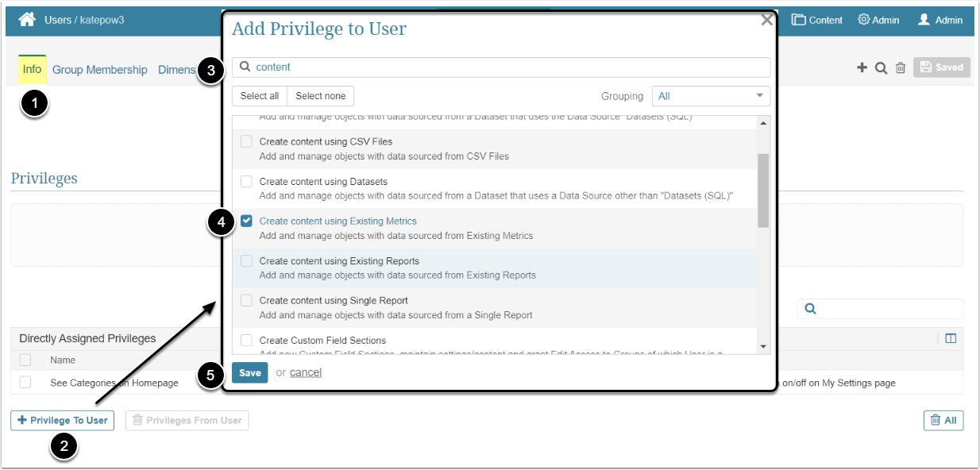This screenshot has width=980, height=470.
Task: Go to the home page icon
Action: tap(27, 20)
